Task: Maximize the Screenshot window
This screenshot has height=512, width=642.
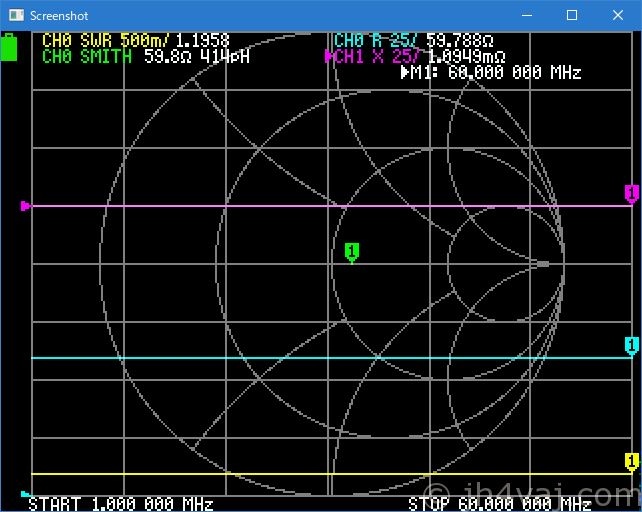Action: [x=572, y=16]
